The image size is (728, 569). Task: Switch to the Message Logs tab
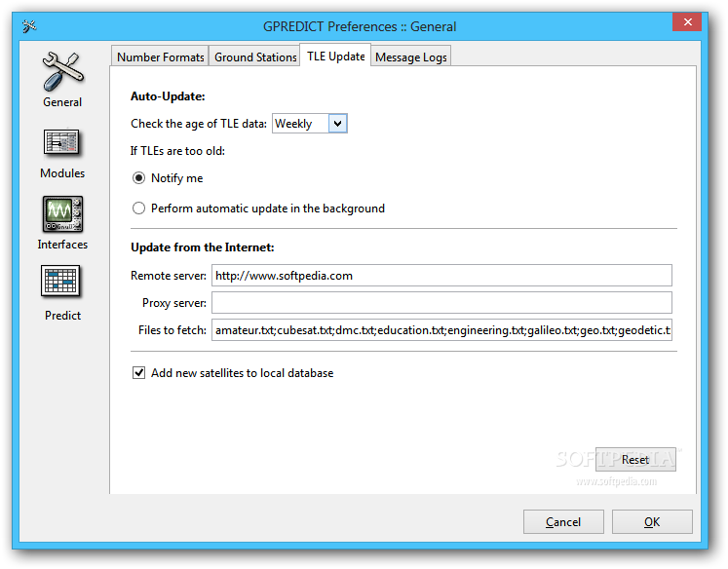(411, 57)
